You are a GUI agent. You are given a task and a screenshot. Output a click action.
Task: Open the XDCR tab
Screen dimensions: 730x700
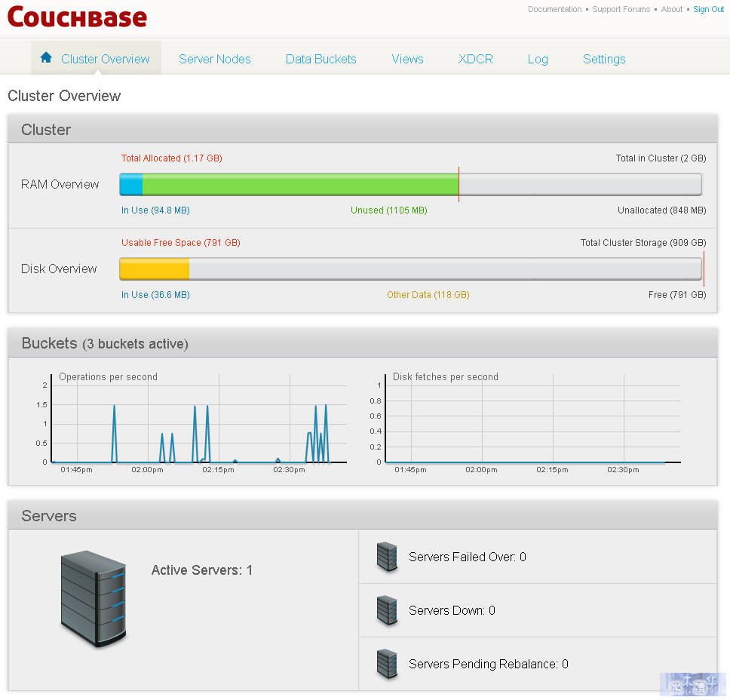pyautogui.click(x=475, y=59)
